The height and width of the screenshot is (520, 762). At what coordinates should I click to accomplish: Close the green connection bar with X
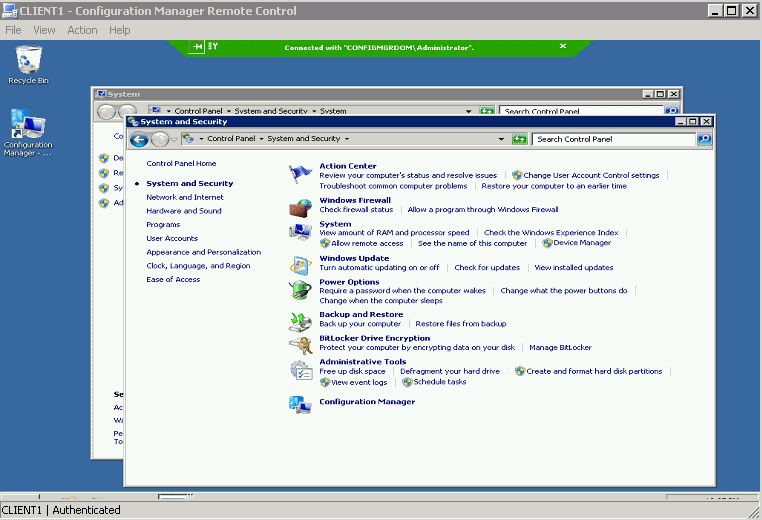click(563, 46)
